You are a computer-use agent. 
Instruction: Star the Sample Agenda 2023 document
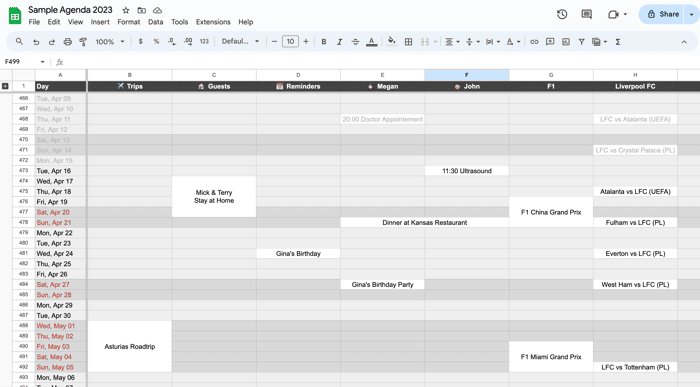pyautogui.click(x=126, y=10)
